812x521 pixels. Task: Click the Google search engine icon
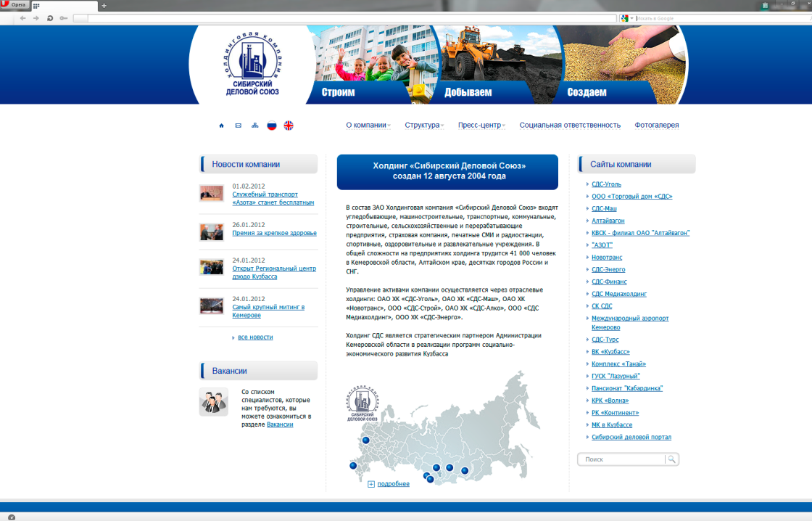coord(624,18)
